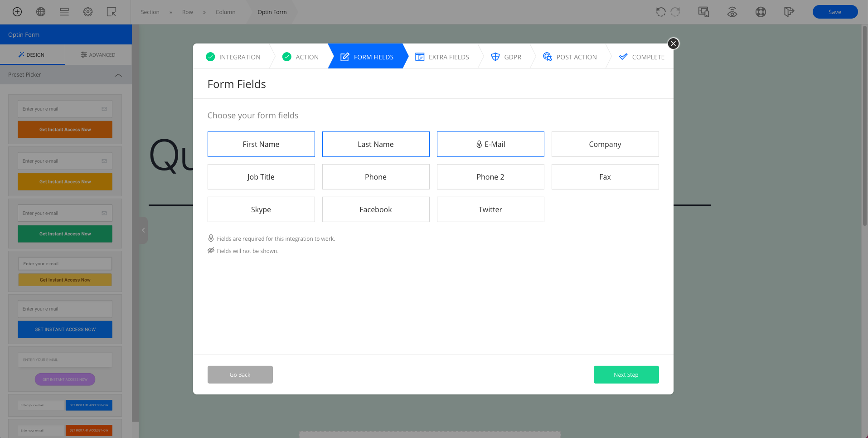
Task: Open the help lifebuoy icon
Action: (x=761, y=12)
